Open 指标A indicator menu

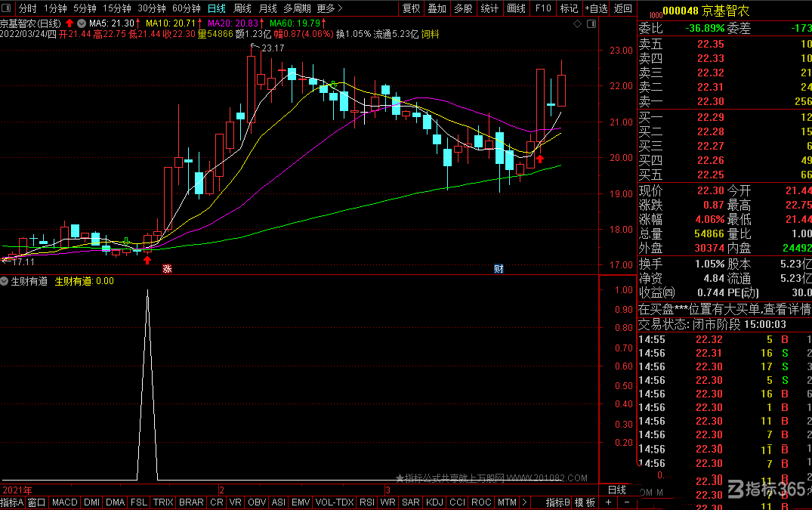tap(12, 502)
